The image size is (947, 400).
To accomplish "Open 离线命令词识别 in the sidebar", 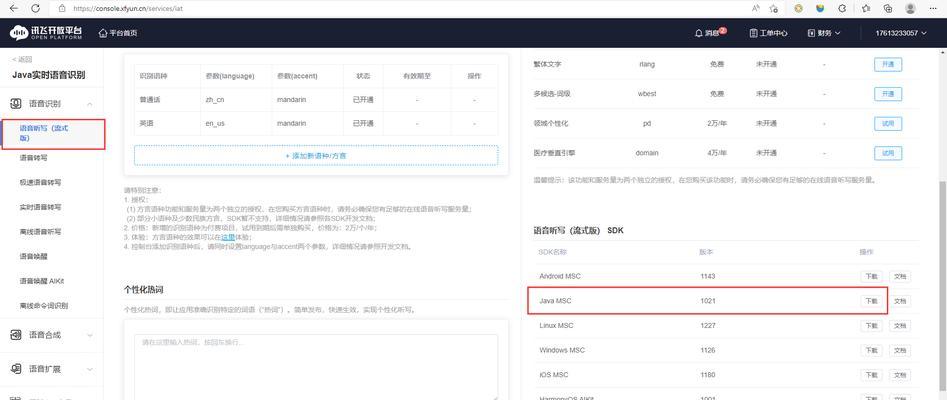I will click(43, 306).
